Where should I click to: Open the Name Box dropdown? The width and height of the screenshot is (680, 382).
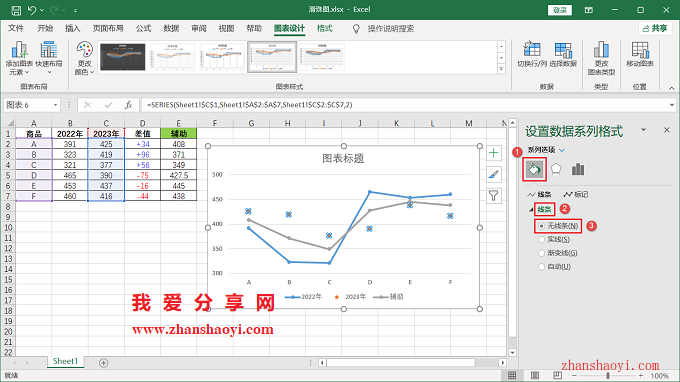55,105
